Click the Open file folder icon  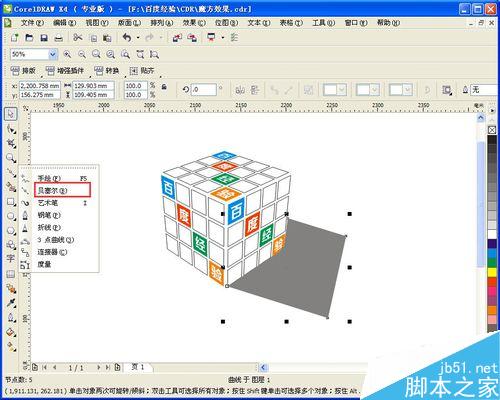coord(29,38)
